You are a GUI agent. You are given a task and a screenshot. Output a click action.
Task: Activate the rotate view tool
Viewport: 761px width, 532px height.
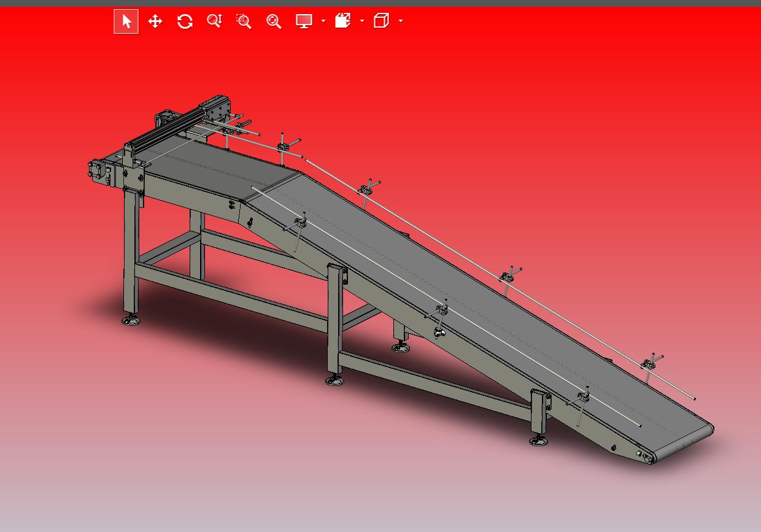point(185,21)
